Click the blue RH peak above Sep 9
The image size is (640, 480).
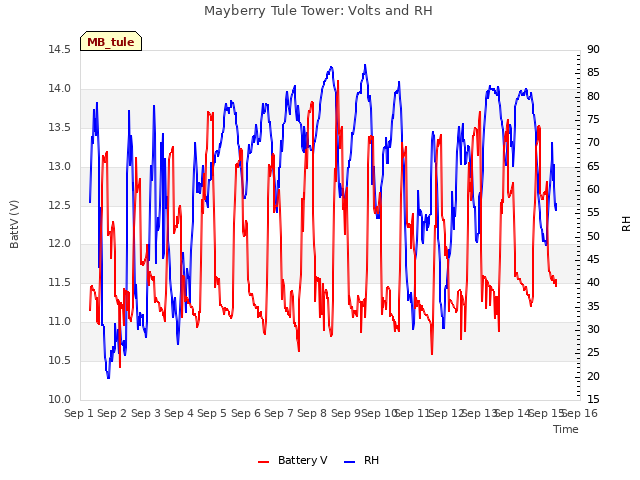tap(365, 65)
